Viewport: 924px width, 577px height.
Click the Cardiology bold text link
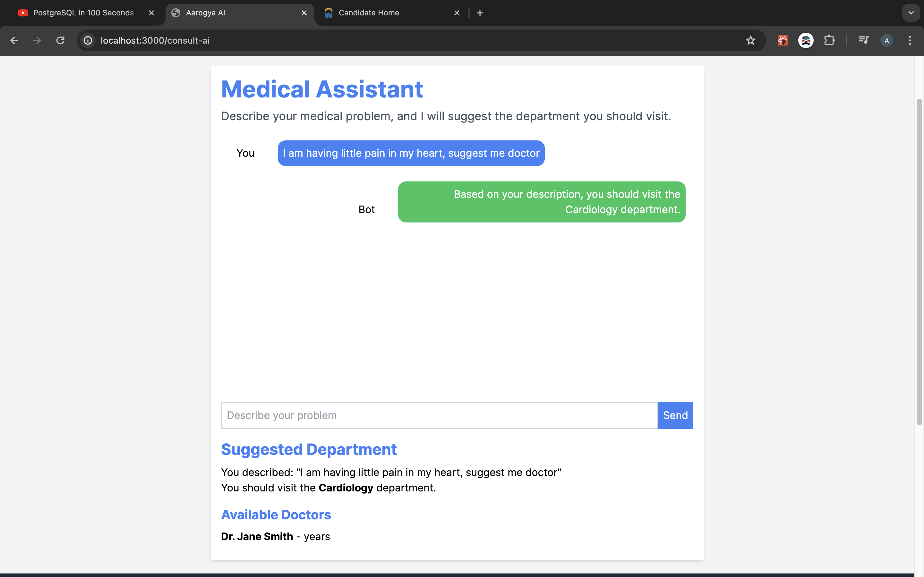[x=345, y=487]
